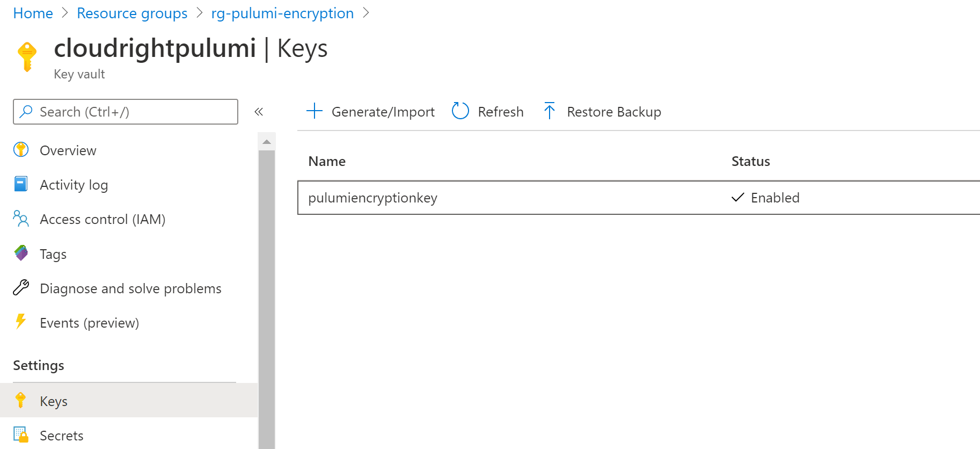This screenshot has width=980, height=449.
Task: Click the plus icon for Generate/Import
Action: click(315, 111)
